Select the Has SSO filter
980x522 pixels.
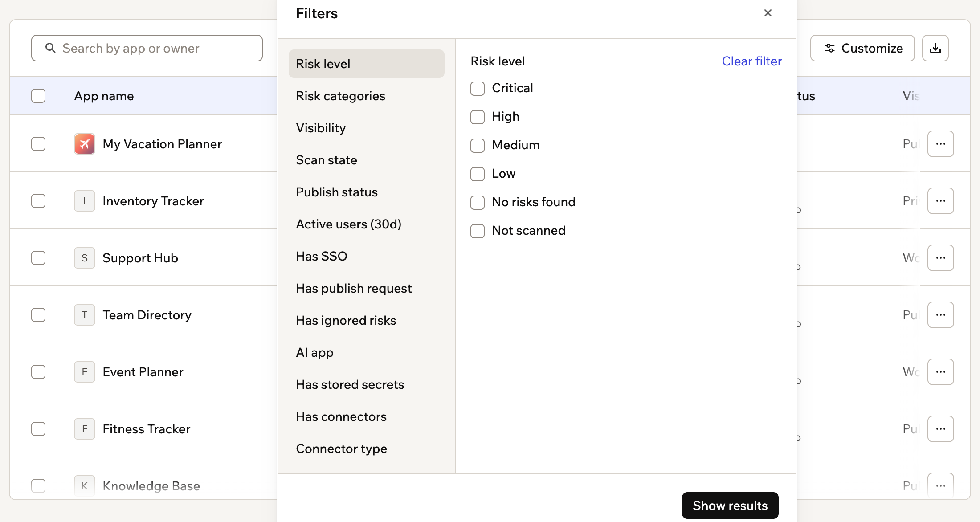pos(366,256)
